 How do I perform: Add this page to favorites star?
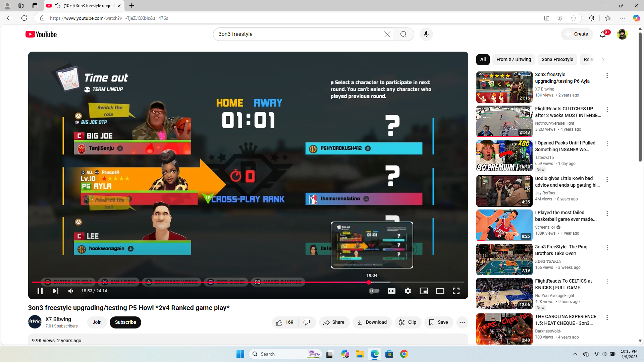(x=574, y=18)
